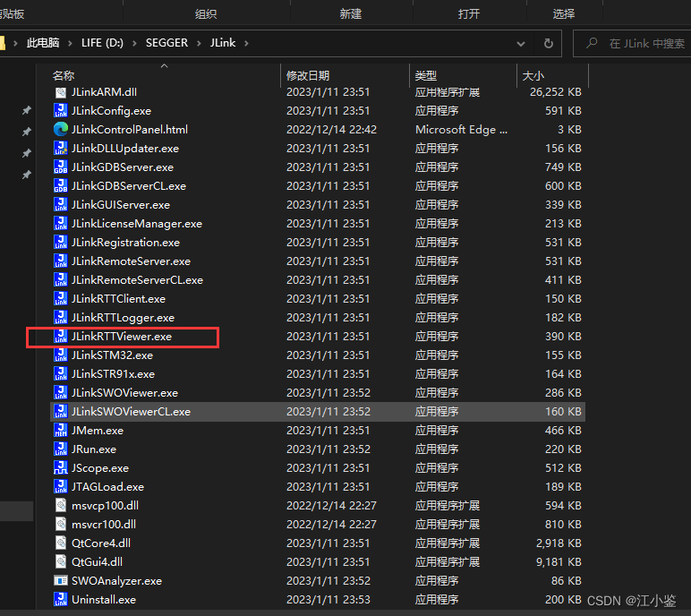Click the 选择 ribbon group label
The image size is (691, 616).
click(564, 14)
